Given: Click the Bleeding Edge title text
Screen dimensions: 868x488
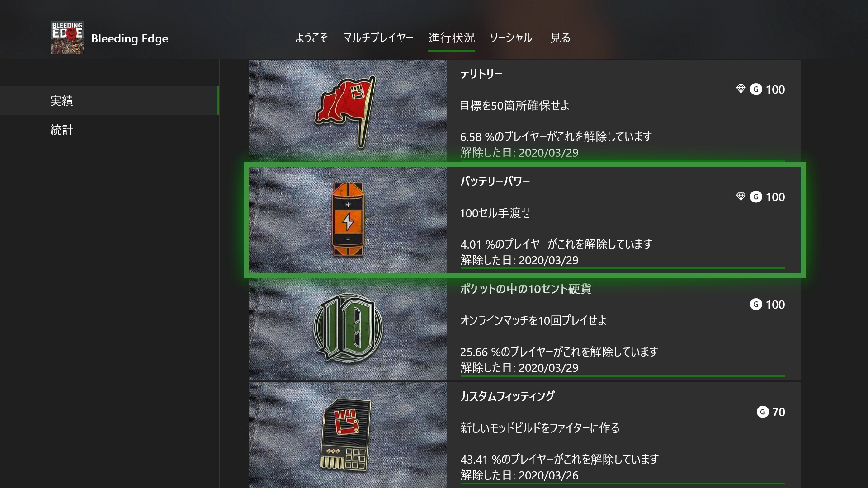Looking at the screenshot, I should [130, 38].
